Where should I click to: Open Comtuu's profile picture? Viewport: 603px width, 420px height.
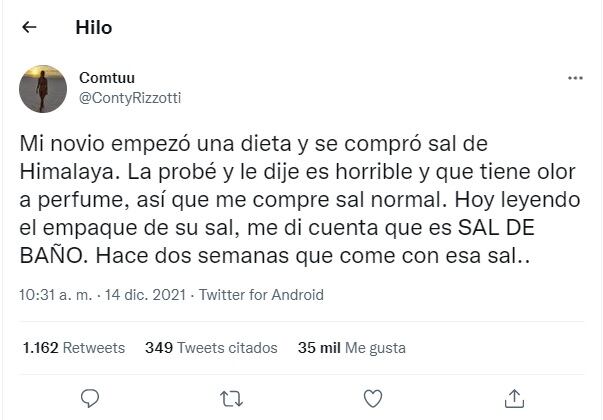pyautogui.click(x=43, y=88)
